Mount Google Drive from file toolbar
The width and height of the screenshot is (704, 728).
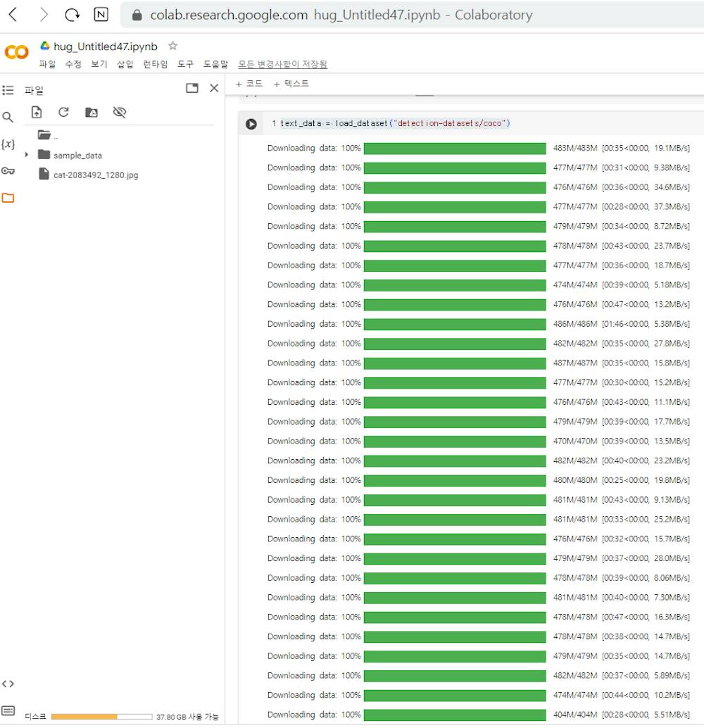click(x=92, y=112)
